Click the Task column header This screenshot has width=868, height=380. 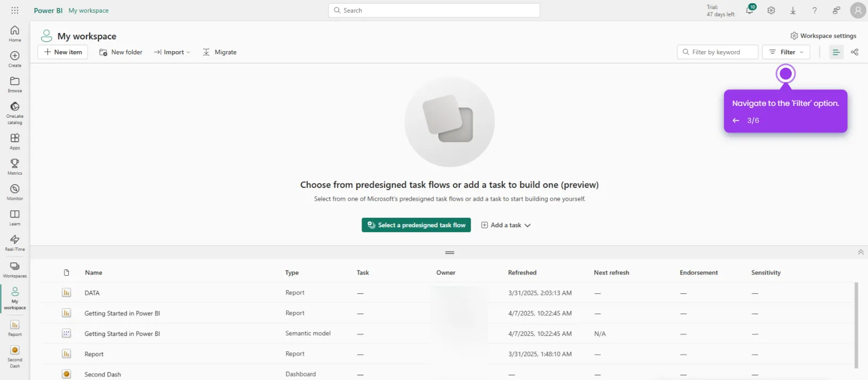[363, 272]
